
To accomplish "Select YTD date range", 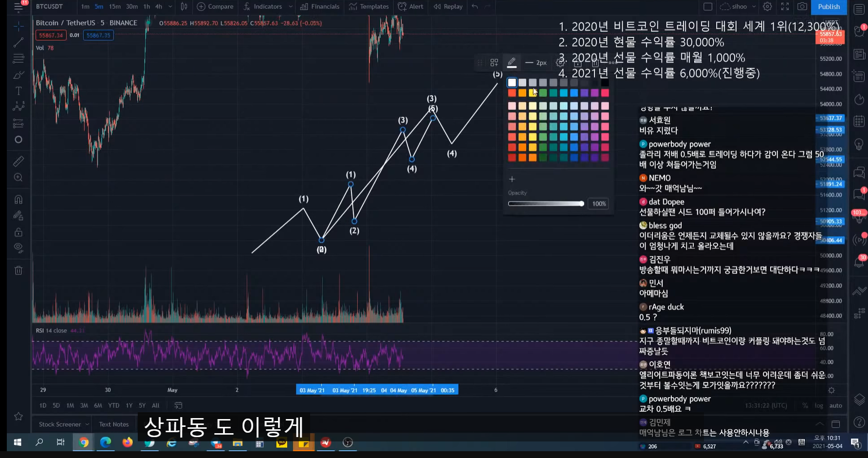I will point(113,405).
